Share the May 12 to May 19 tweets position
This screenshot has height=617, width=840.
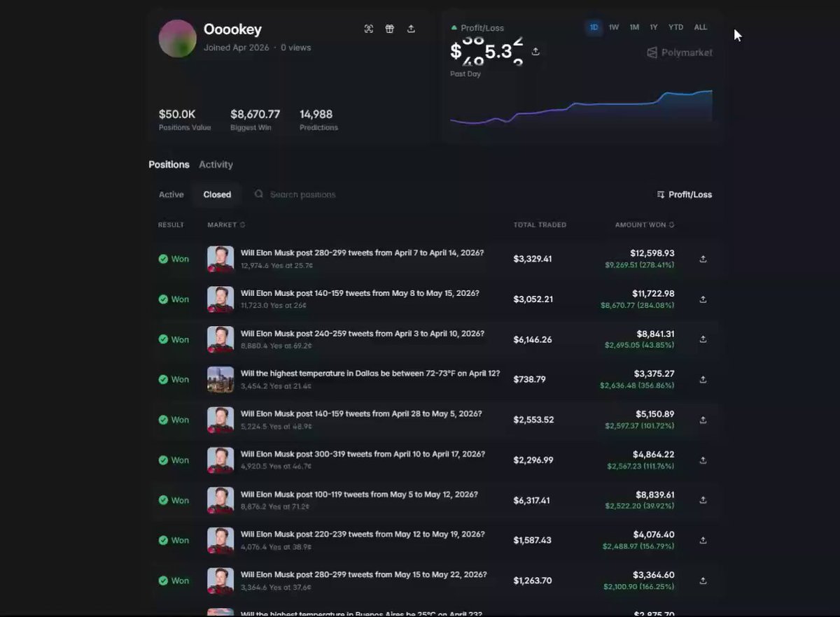click(x=703, y=541)
